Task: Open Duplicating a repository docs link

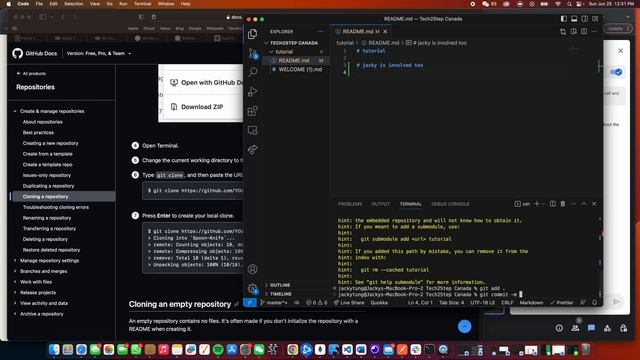Action: pyautogui.click(x=48, y=186)
